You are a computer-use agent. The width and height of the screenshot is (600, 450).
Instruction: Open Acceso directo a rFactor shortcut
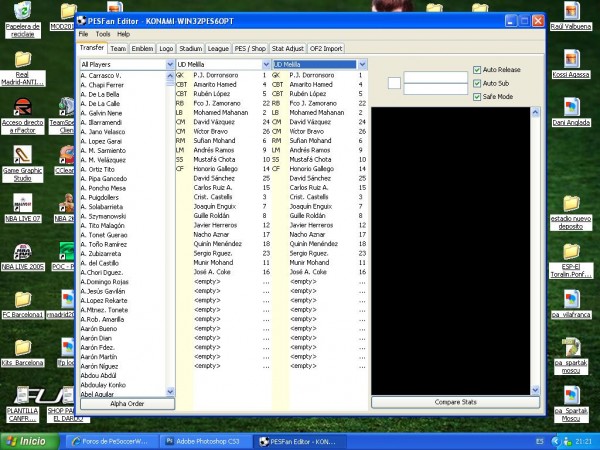click(23, 116)
